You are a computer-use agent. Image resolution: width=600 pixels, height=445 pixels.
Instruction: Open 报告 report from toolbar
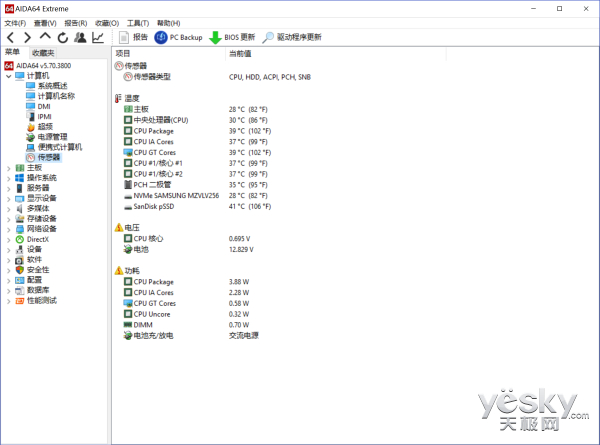click(133, 37)
